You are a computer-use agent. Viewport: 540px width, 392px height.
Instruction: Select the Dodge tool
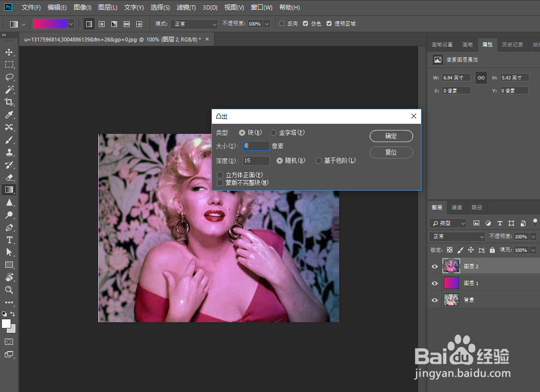[x=9, y=215]
